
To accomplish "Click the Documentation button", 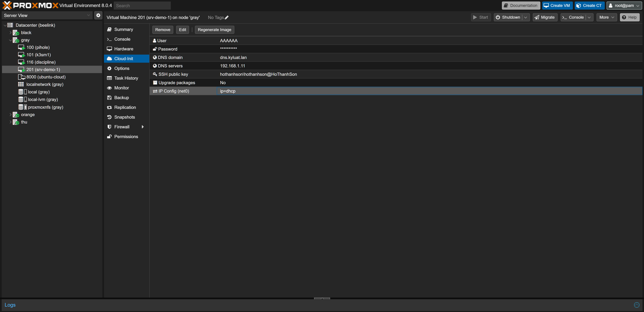I will tap(521, 6).
